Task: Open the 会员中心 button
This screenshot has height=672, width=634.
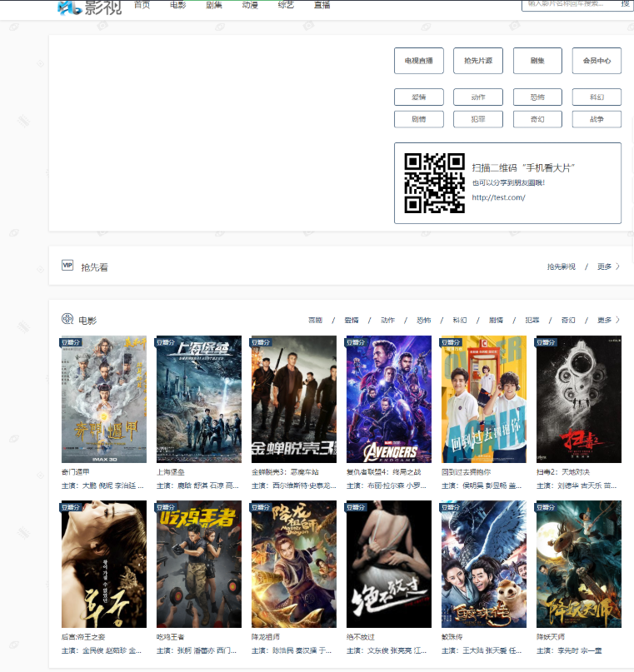Action: (597, 61)
